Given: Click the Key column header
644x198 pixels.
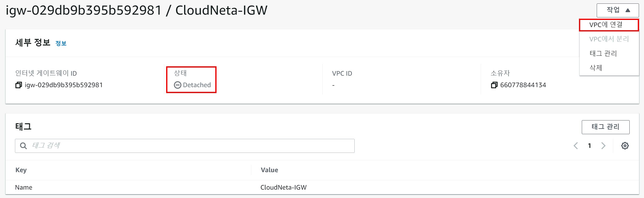Looking at the screenshot, I should (21, 170).
